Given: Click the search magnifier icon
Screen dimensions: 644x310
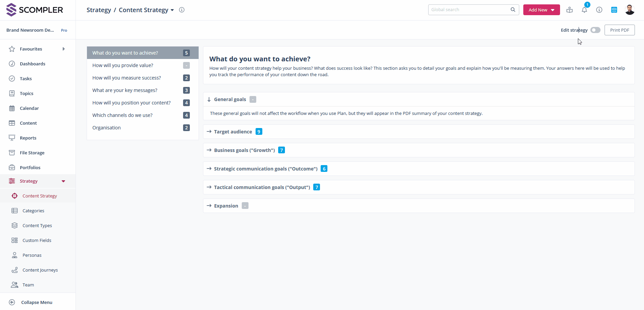Looking at the screenshot, I should click(513, 10).
